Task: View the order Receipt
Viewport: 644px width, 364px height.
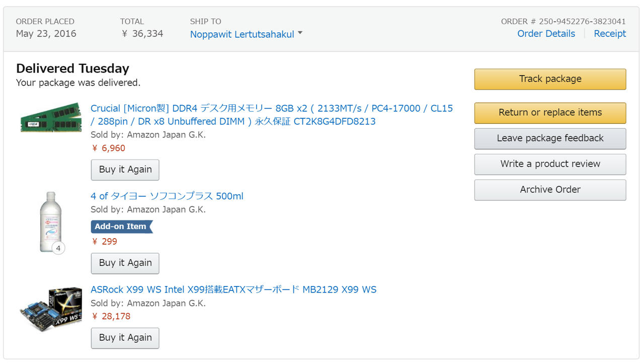Action: (610, 34)
